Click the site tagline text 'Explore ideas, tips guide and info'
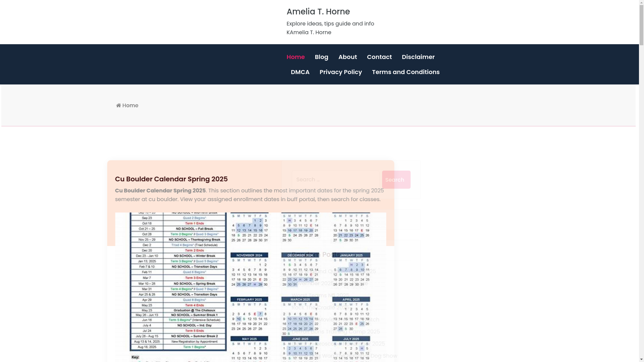The height and width of the screenshot is (362, 644). [x=330, y=24]
